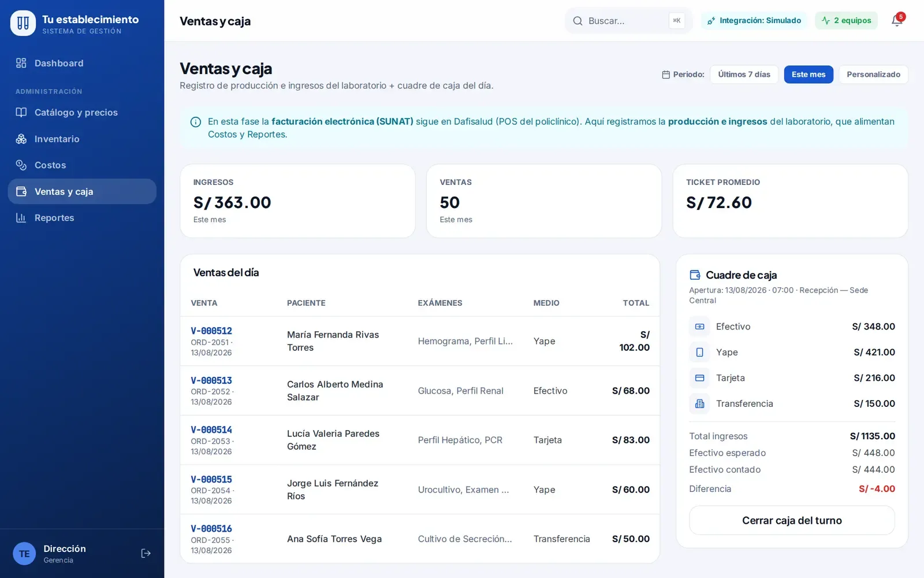The height and width of the screenshot is (578, 924).
Task: Click the Ingresos S/ 363.00 card
Action: pyautogui.click(x=297, y=201)
